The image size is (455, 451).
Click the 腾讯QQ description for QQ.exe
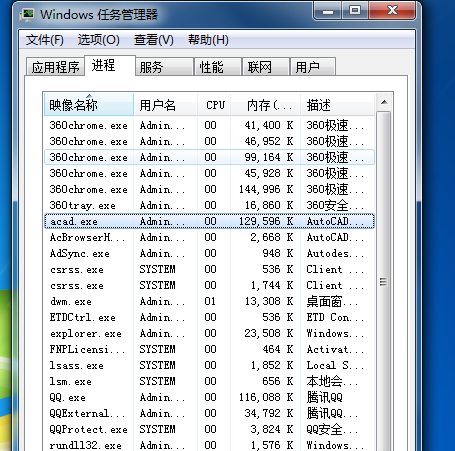(x=325, y=397)
